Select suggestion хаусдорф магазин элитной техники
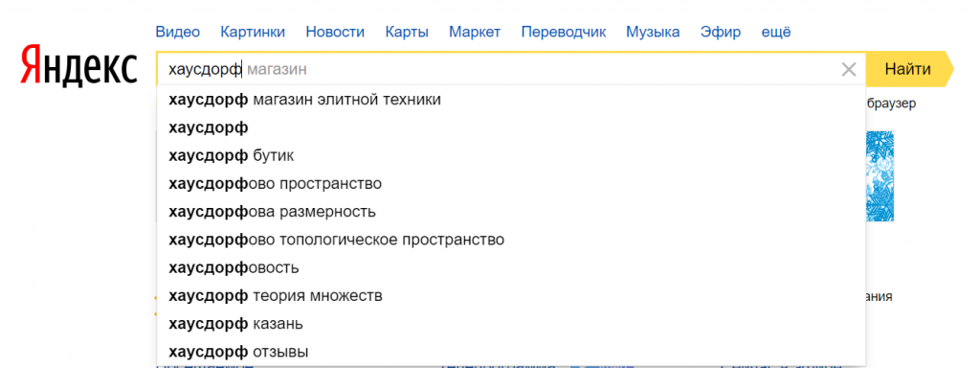Viewport: 980px width, 368px height. [x=511, y=100]
